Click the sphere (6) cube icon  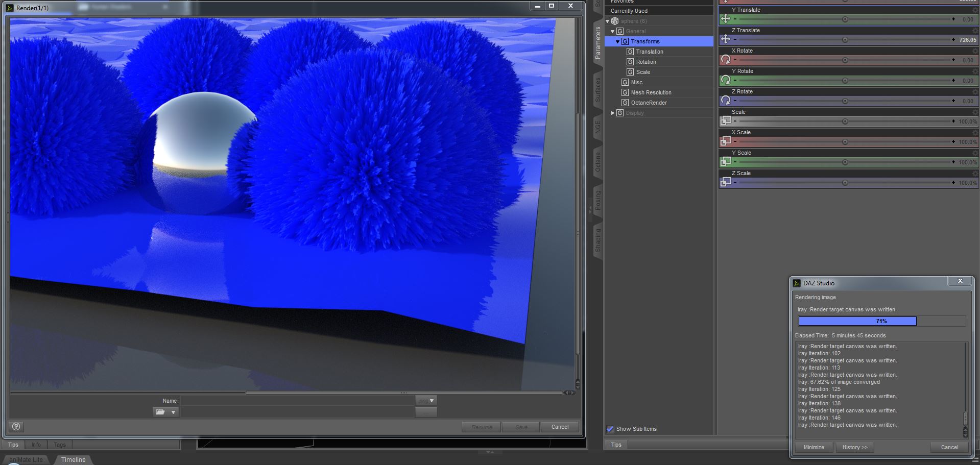point(615,21)
